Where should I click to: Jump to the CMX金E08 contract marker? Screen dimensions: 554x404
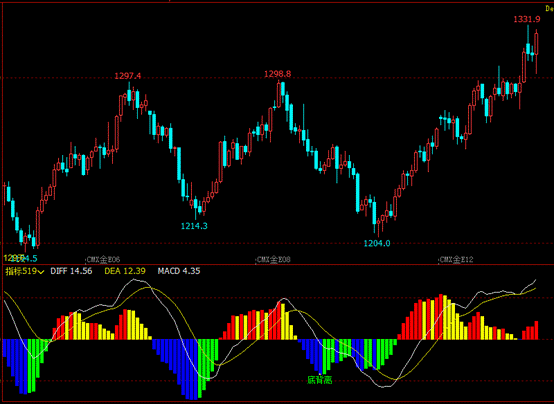[x=273, y=260]
